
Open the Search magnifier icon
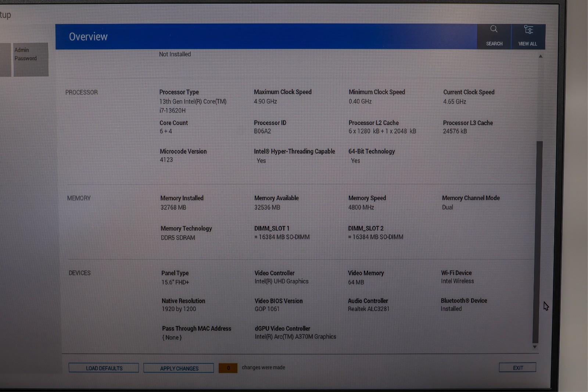pos(494,29)
